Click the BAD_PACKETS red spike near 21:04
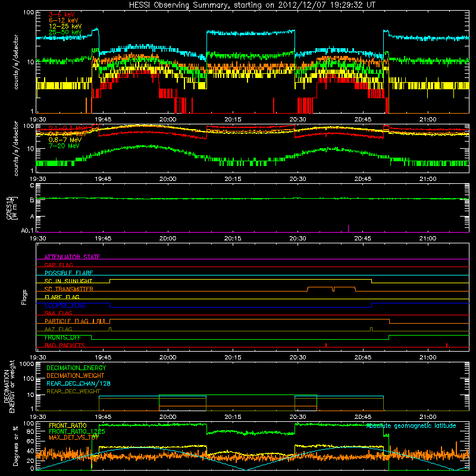The width and height of the screenshot is (476, 476). pos(447,345)
